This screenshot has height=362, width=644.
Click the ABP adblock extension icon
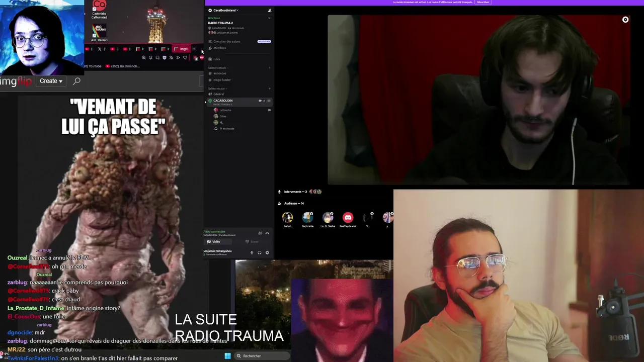(202, 57)
